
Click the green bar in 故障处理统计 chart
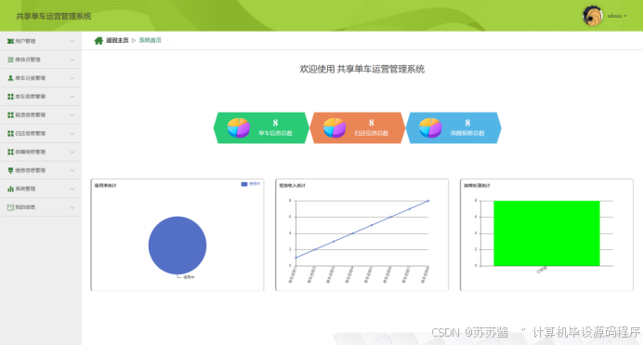point(546,233)
